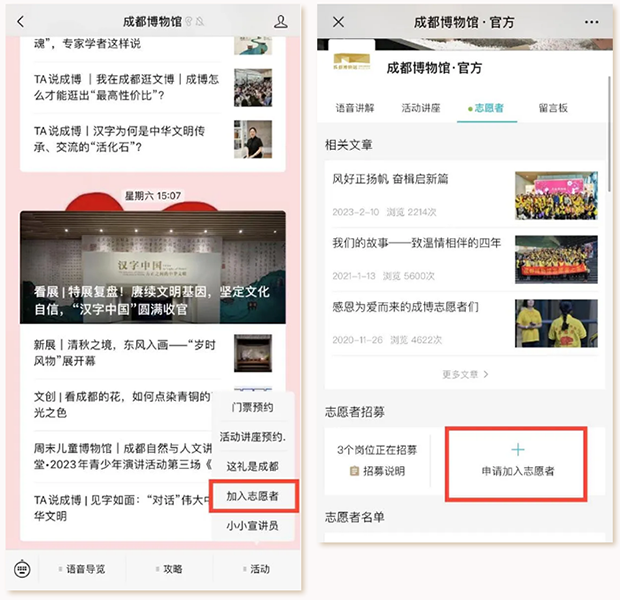Viewport: 620px width, 600px height.
Task: Tap thumbnail beside 清秋之境 article
Action: (253, 353)
